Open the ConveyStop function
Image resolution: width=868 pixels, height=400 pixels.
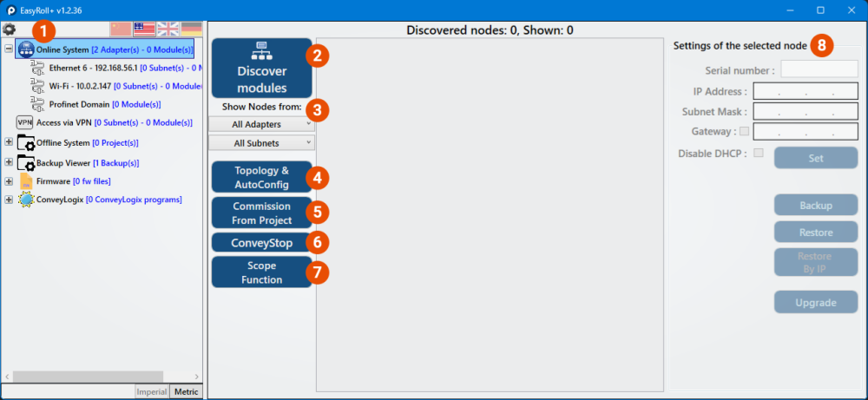point(262,242)
